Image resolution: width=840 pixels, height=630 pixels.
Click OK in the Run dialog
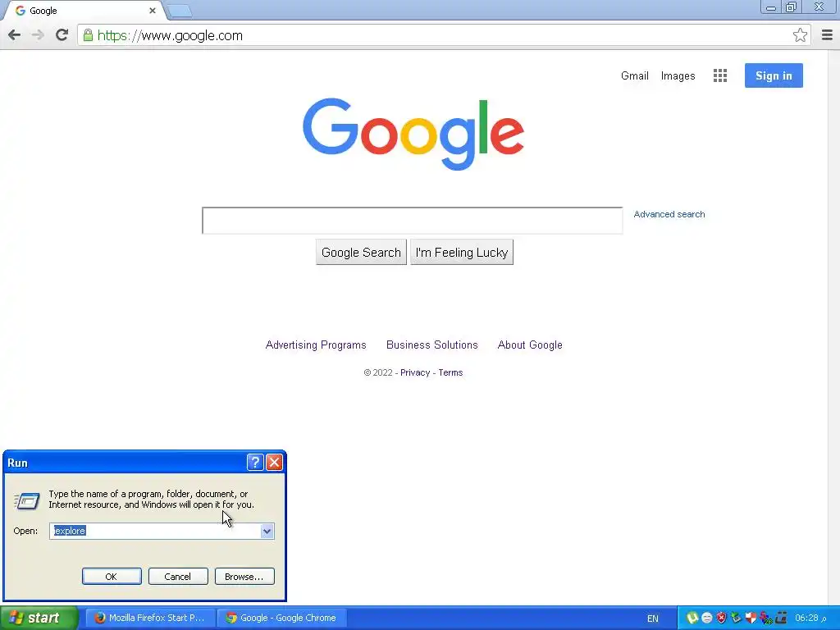click(x=112, y=577)
